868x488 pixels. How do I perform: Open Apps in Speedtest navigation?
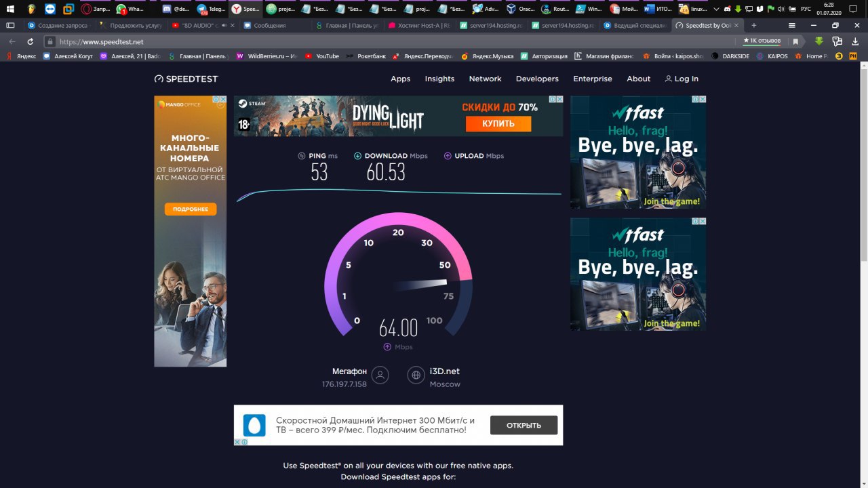pos(401,79)
